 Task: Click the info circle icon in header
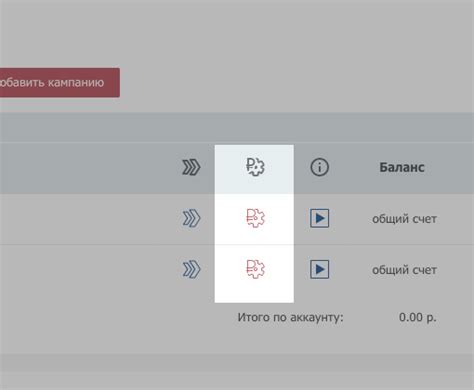click(x=320, y=167)
